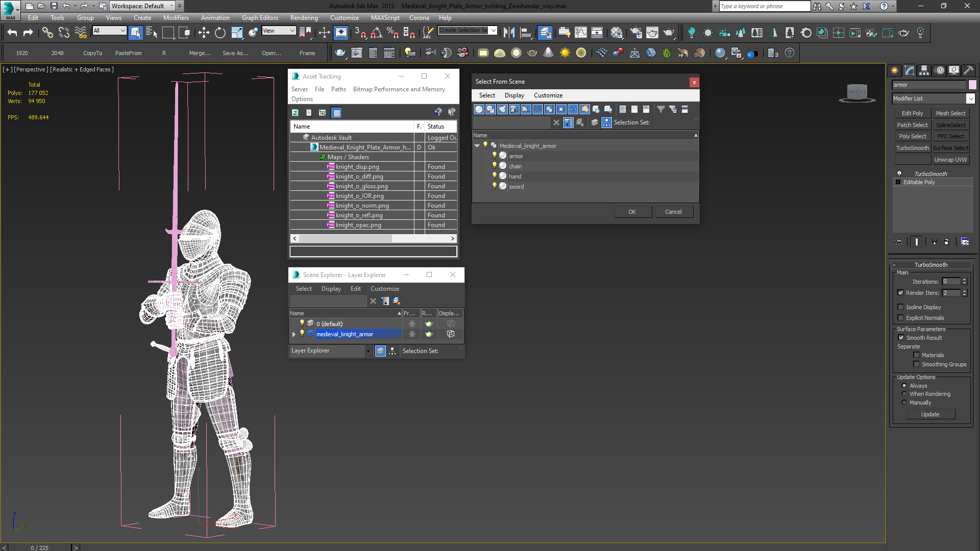Select the Rotate transform tool
The image size is (980, 551).
pyautogui.click(x=220, y=33)
